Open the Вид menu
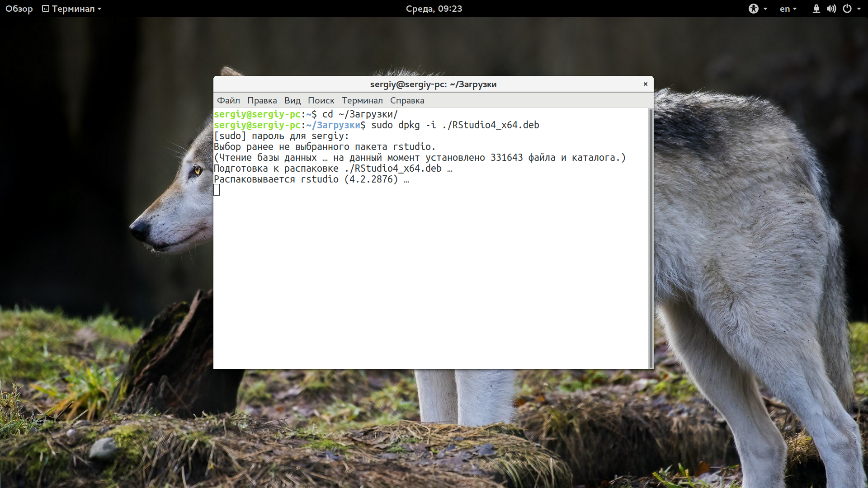The image size is (868, 488). (292, 100)
